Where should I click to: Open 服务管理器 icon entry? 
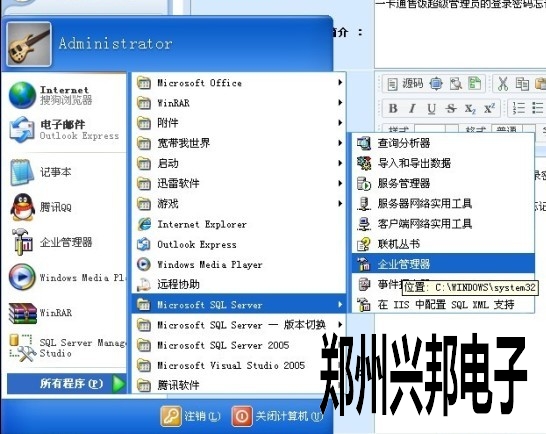[x=364, y=183]
